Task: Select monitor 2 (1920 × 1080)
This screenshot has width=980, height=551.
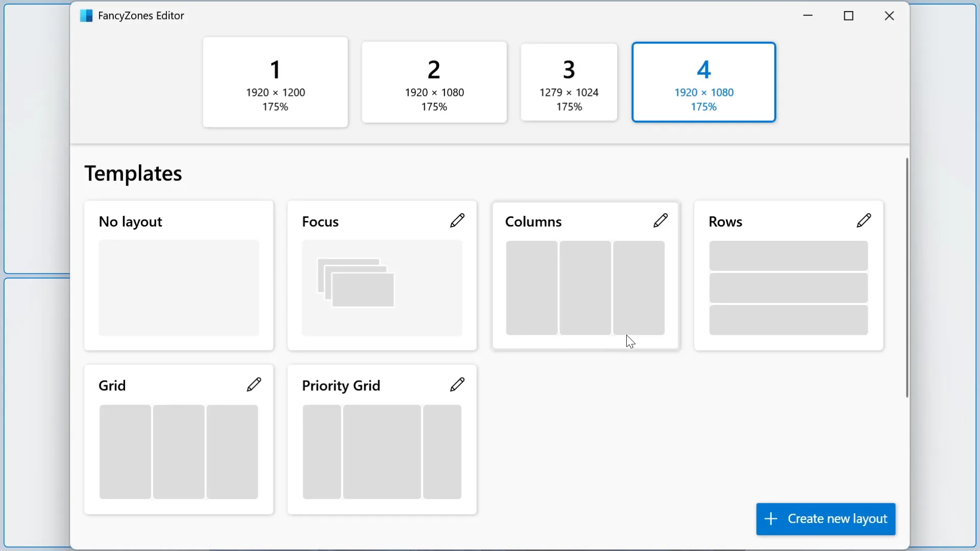Action: tap(434, 82)
